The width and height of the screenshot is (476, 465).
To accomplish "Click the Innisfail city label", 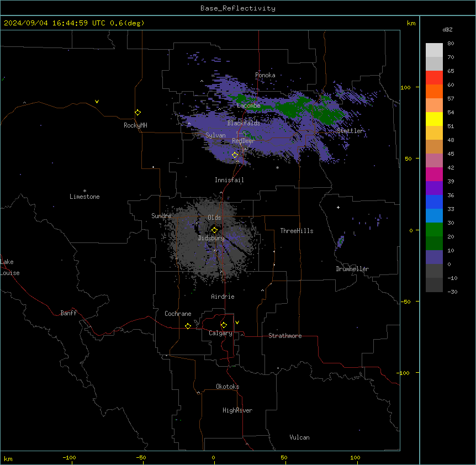I will pyautogui.click(x=229, y=180).
